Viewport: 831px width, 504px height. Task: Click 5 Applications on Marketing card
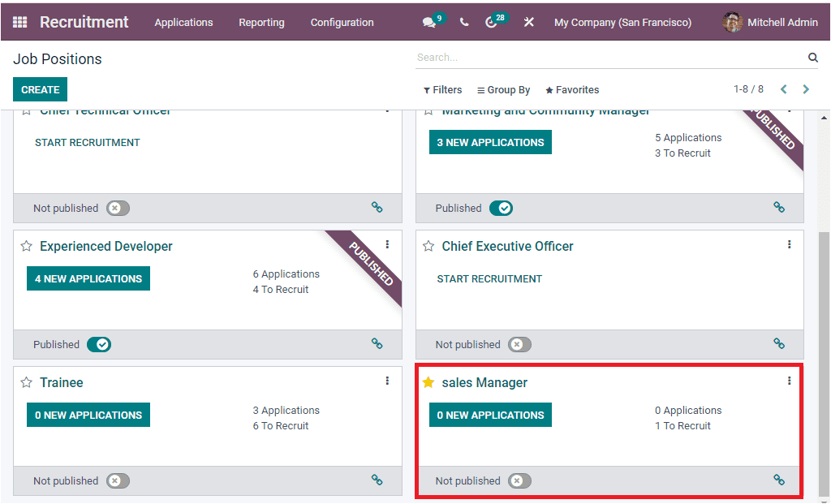(x=688, y=138)
